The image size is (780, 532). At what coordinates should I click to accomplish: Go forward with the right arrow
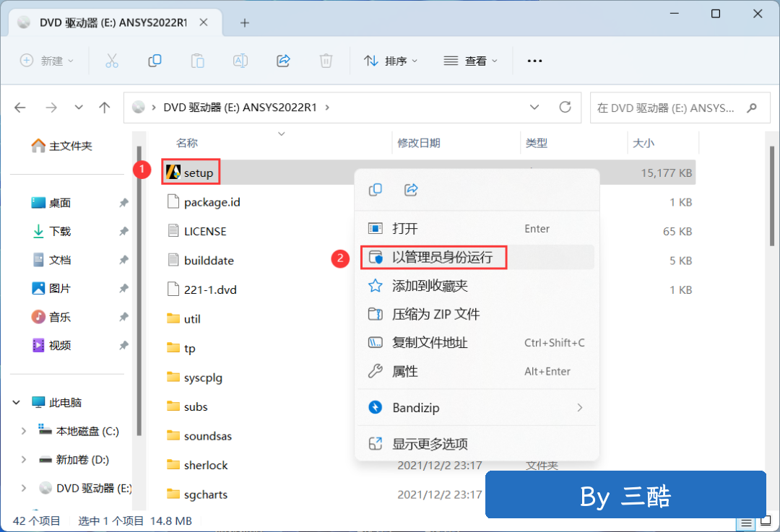point(51,108)
